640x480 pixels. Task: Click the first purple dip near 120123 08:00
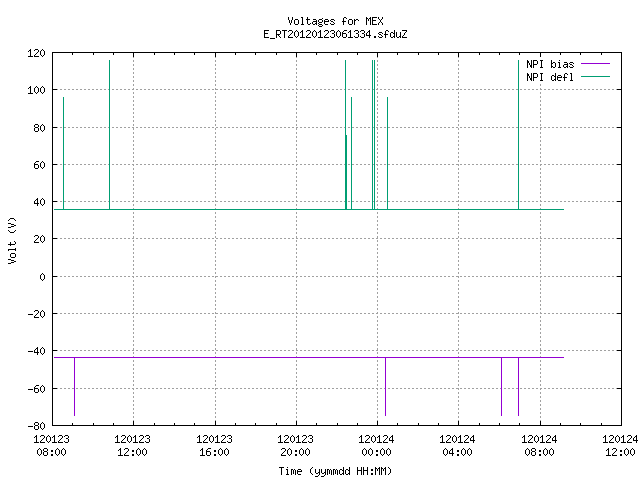[x=74, y=387]
